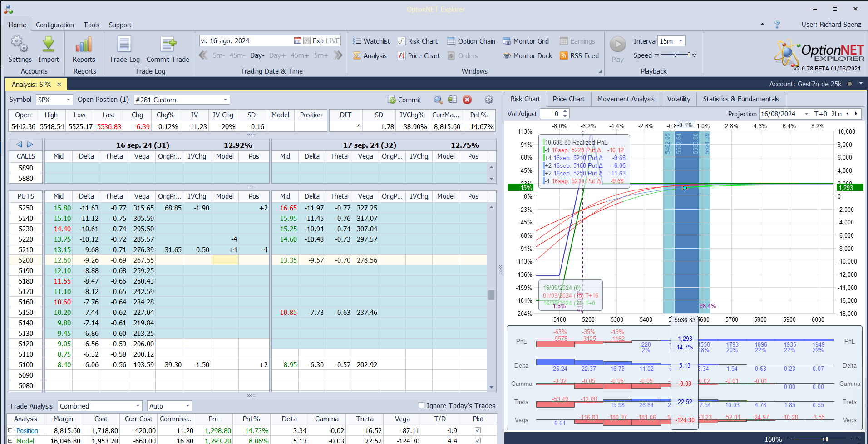The height and width of the screenshot is (444, 868).
Task: Click the Vol Adjust input field
Action: (551, 114)
